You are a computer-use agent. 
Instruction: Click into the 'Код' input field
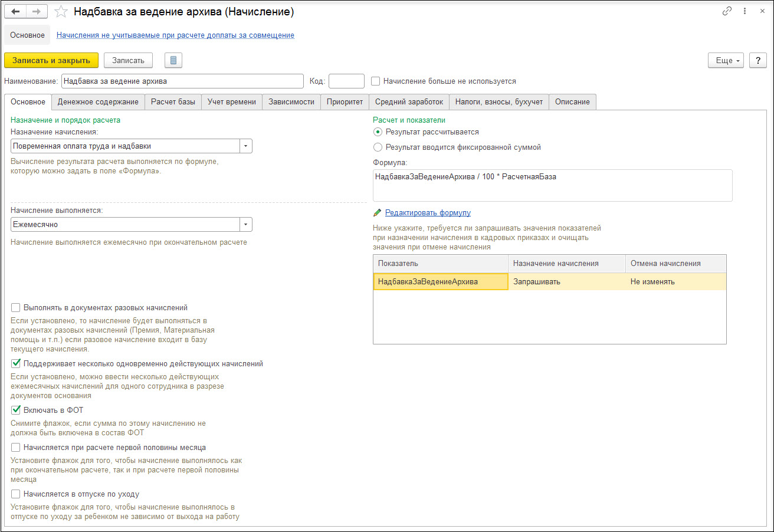point(346,81)
